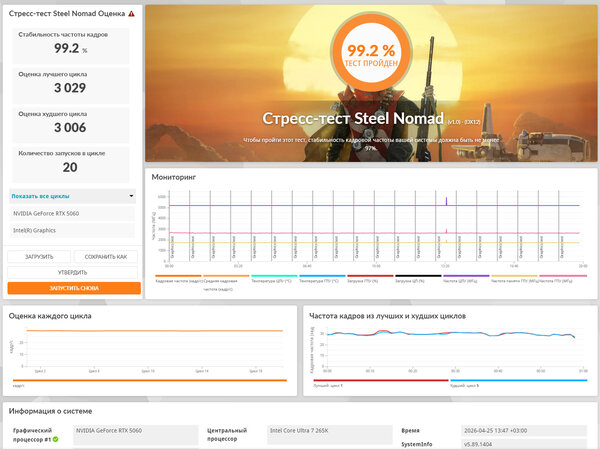Select NVIDIA GeForce RTX 5060 list entry
Viewport: 600px width, 449px height.
coord(72,213)
